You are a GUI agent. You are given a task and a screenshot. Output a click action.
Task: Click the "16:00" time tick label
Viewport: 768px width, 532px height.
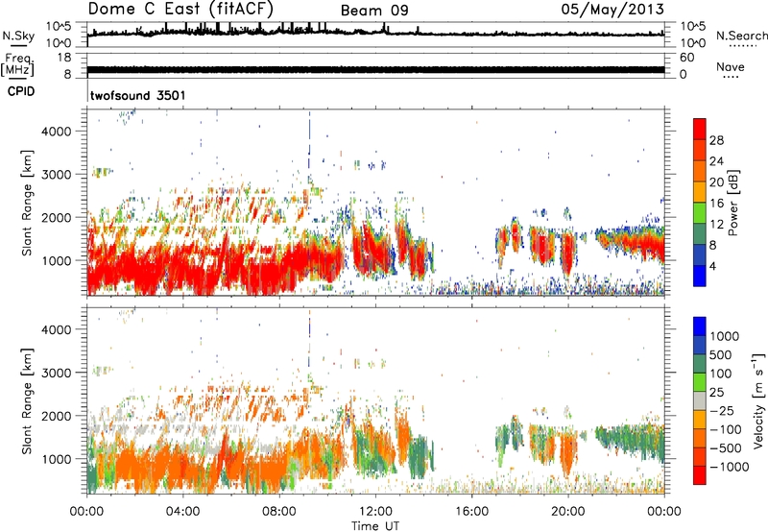tap(471, 512)
